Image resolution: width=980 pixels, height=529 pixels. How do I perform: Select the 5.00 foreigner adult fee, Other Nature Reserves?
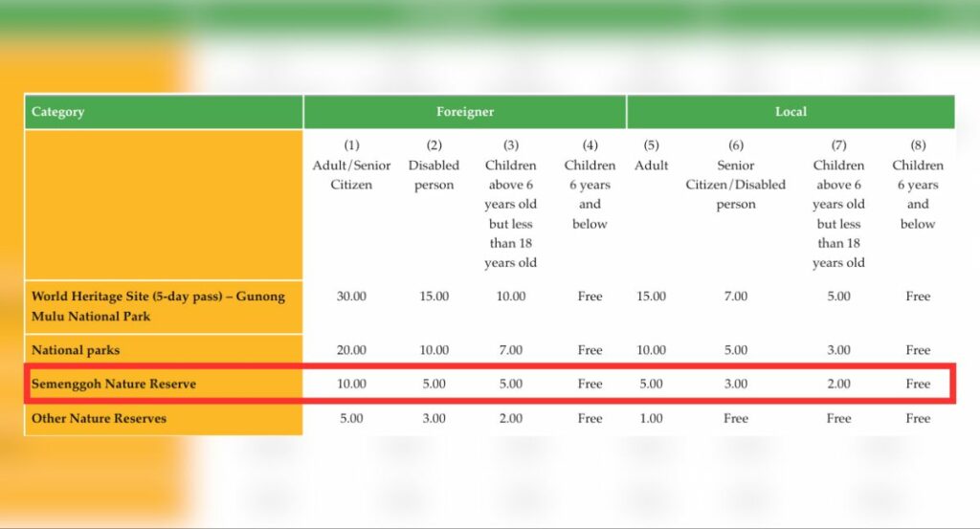pyautogui.click(x=351, y=418)
